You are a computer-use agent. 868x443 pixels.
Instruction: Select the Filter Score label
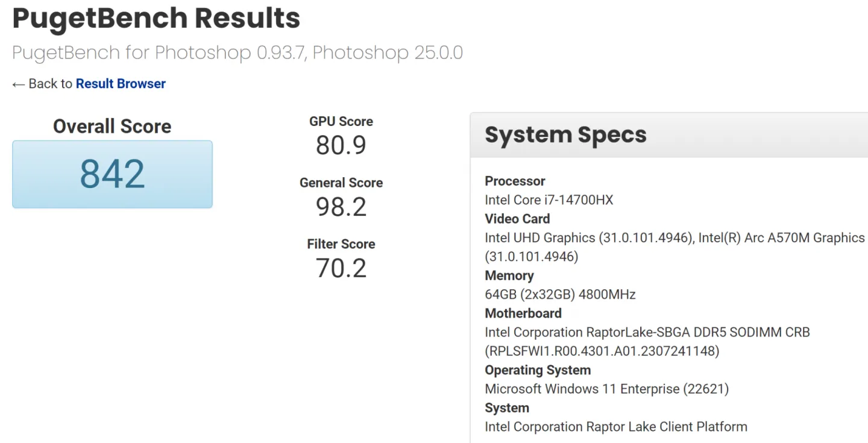coord(341,244)
